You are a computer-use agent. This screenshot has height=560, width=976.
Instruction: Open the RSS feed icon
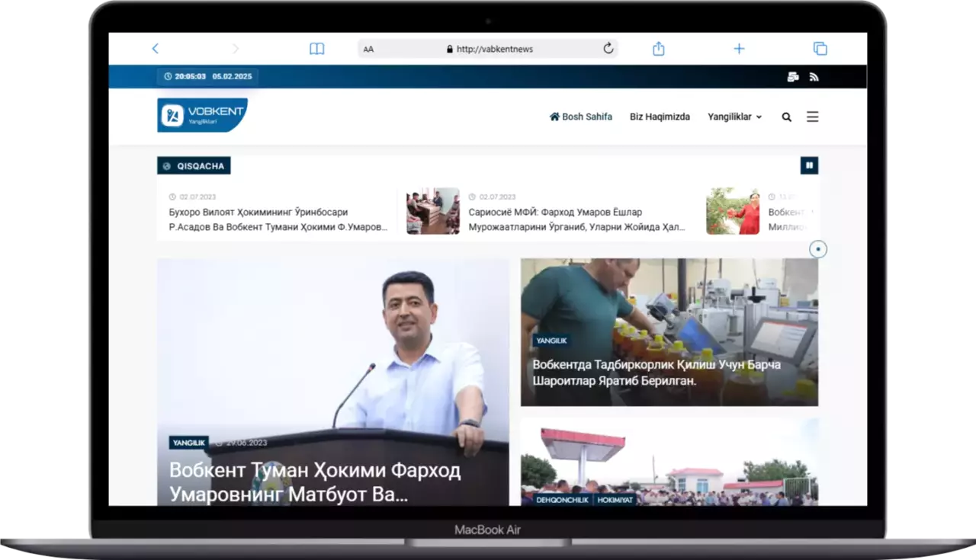pyautogui.click(x=814, y=77)
